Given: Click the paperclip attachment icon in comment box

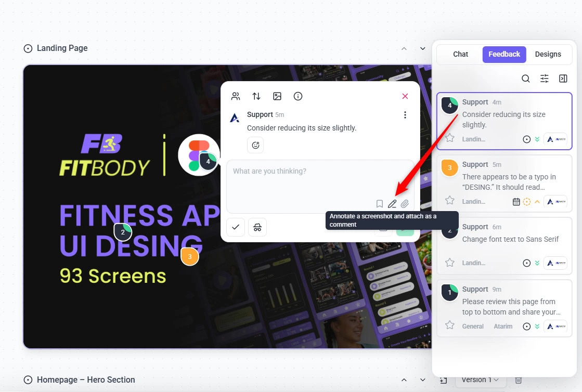Looking at the screenshot, I should click(405, 204).
